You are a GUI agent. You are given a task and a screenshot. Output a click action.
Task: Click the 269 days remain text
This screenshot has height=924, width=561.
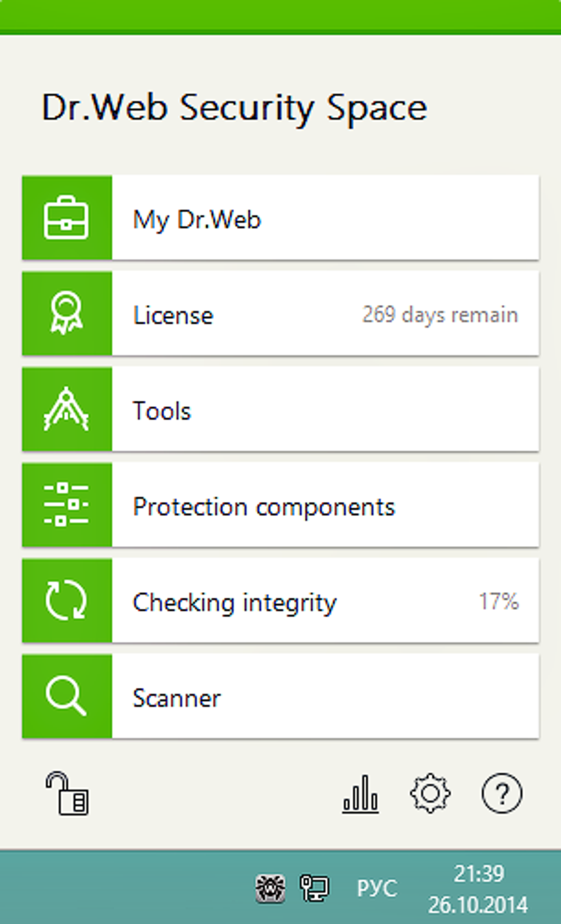[x=440, y=315]
